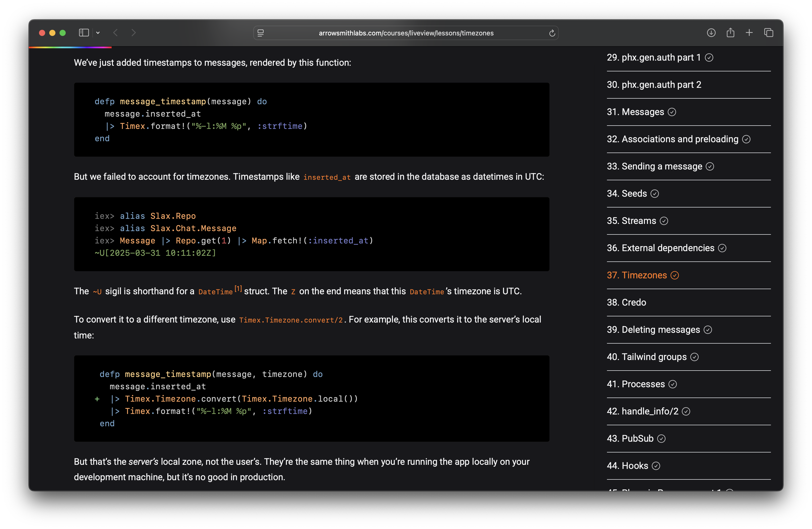Show tab overview icon
The height and width of the screenshot is (529, 812).
point(768,33)
